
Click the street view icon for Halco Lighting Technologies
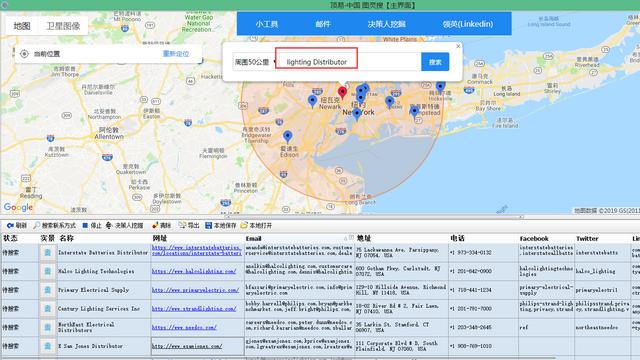48,271
